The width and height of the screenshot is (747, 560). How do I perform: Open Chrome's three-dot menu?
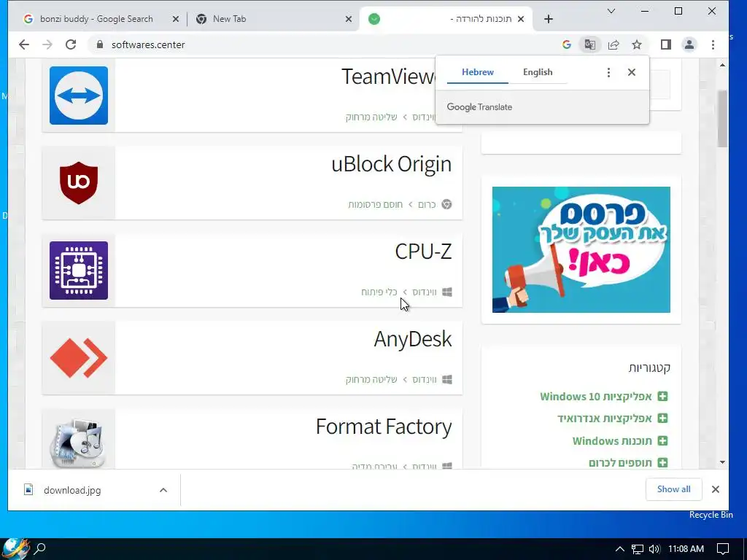pos(713,44)
